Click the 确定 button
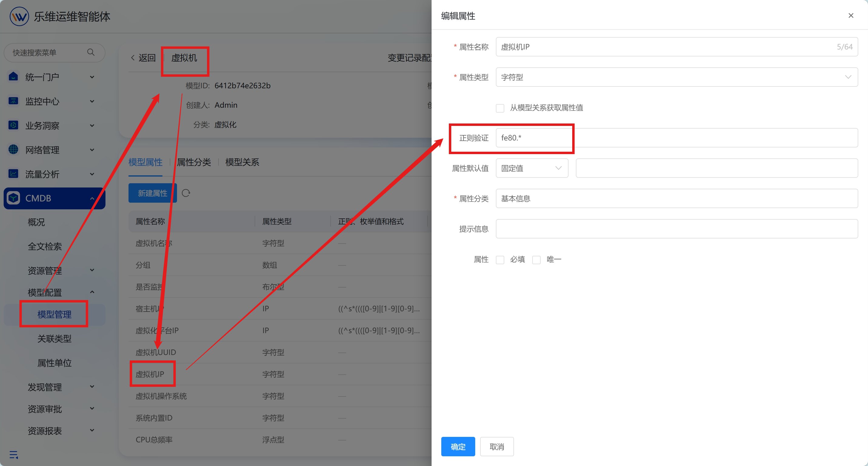 458,447
